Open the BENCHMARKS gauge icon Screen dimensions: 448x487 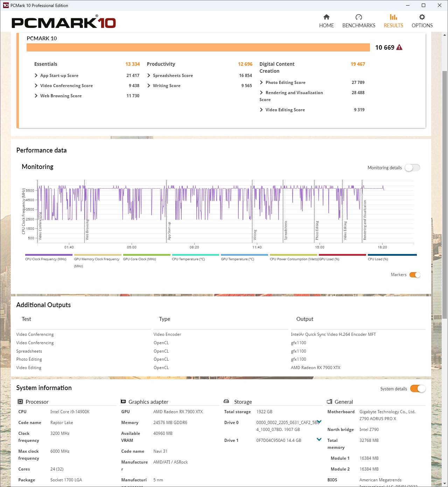point(359,17)
